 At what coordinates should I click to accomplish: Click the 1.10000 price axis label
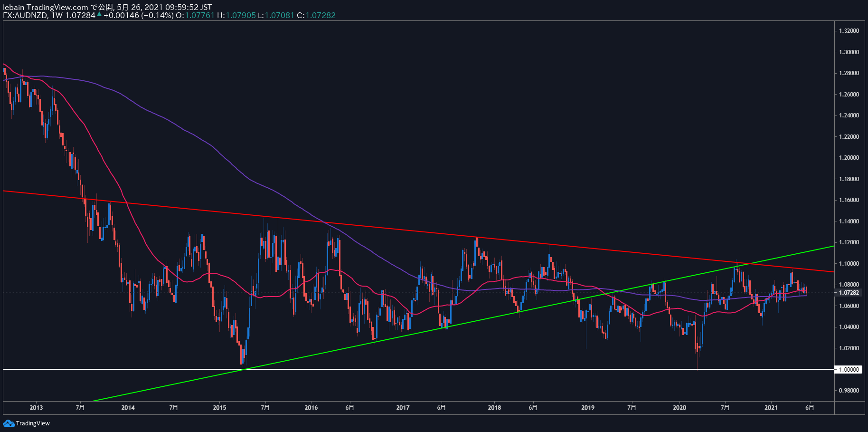tap(849, 263)
